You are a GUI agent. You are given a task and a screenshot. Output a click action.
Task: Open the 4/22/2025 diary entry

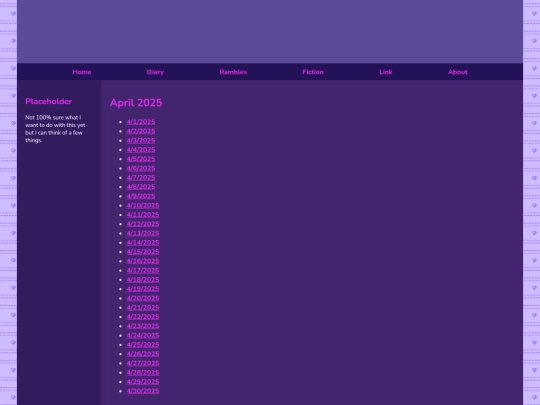(x=143, y=317)
